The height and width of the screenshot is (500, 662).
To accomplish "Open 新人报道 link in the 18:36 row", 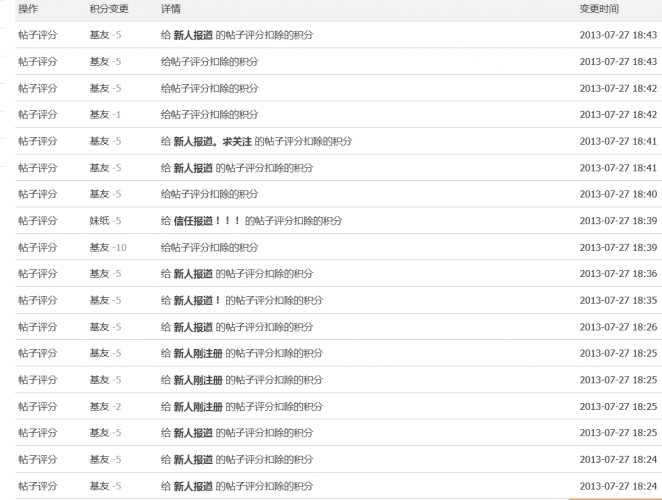I will click(193, 274).
